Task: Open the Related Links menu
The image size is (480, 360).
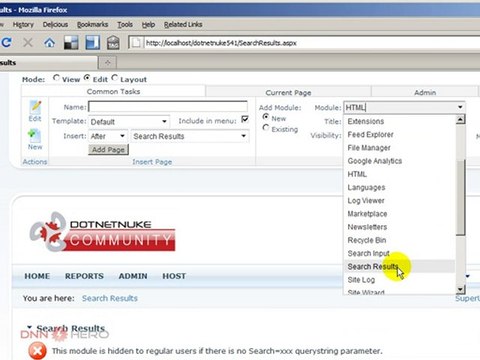Action: point(183,24)
